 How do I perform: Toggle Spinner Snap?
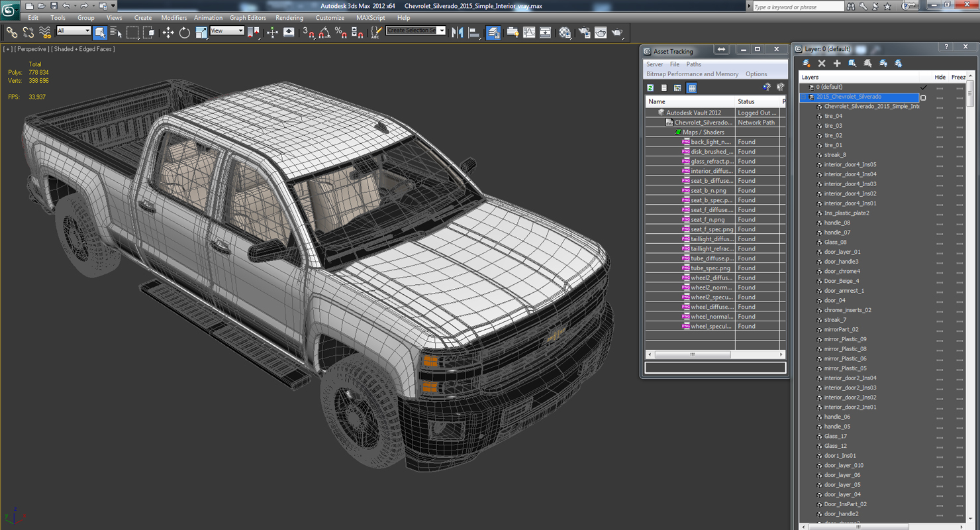coord(358,32)
